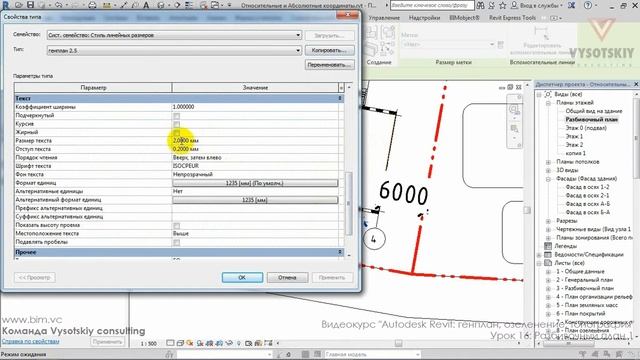Image resolution: width=640 pixels, height=360 pixels.
Task: Open the Type dropdown showing генплан 2.5
Action: coord(174,51)
